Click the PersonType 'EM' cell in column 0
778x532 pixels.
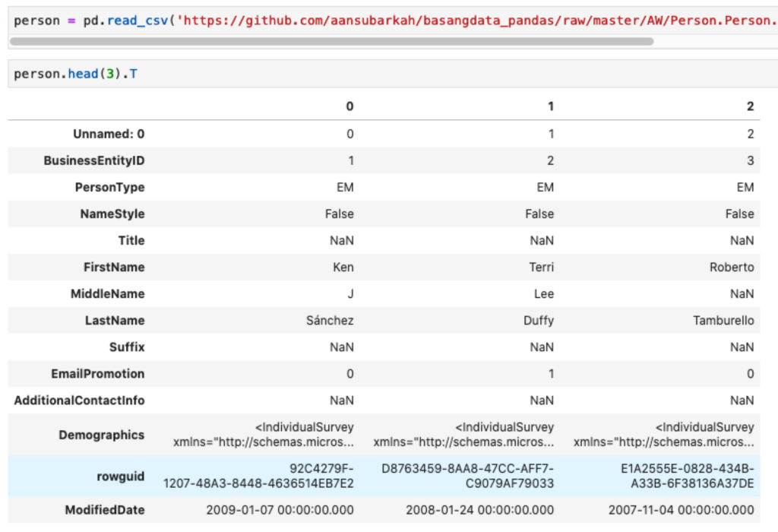tap(346, 188)
